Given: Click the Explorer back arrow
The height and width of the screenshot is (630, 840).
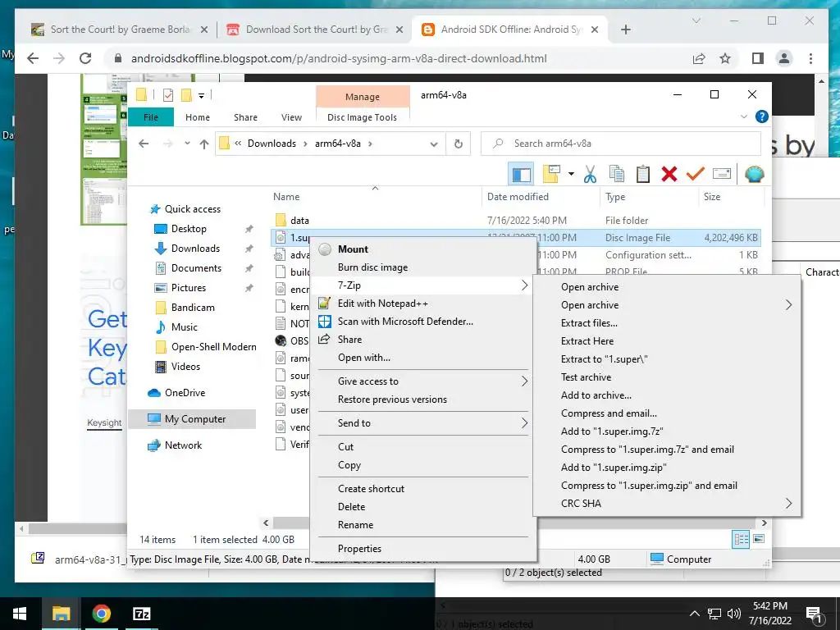Looking at the screenshot, I should (144, 144).
